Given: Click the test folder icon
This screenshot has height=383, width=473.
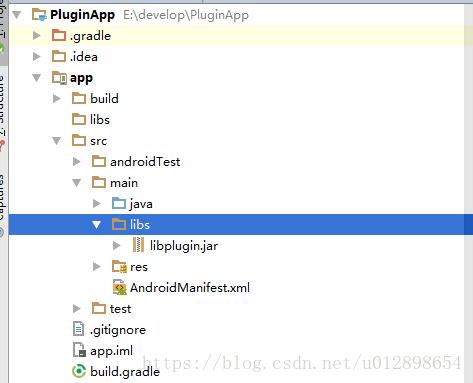Looking at the screenshot, I should pyautogui.click(x=99, y=308).
